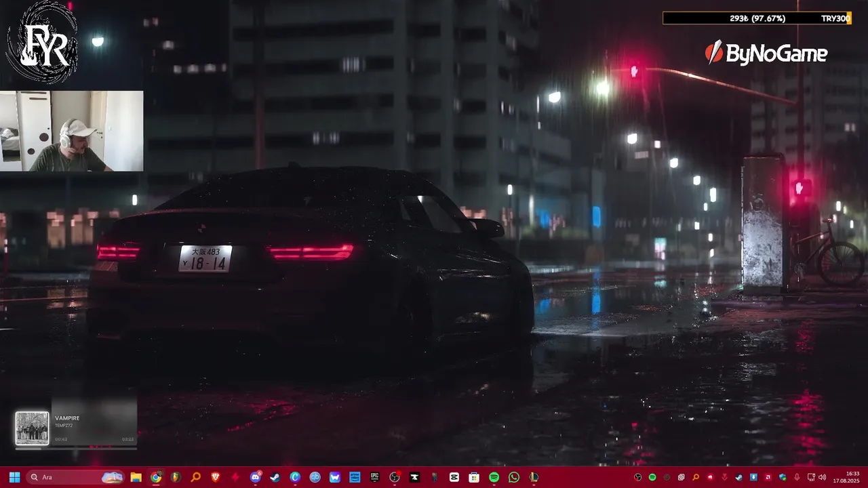Screen dimensions: 868x488
Task: Click the microphone tray icon
Action: [x=797, y=477]
